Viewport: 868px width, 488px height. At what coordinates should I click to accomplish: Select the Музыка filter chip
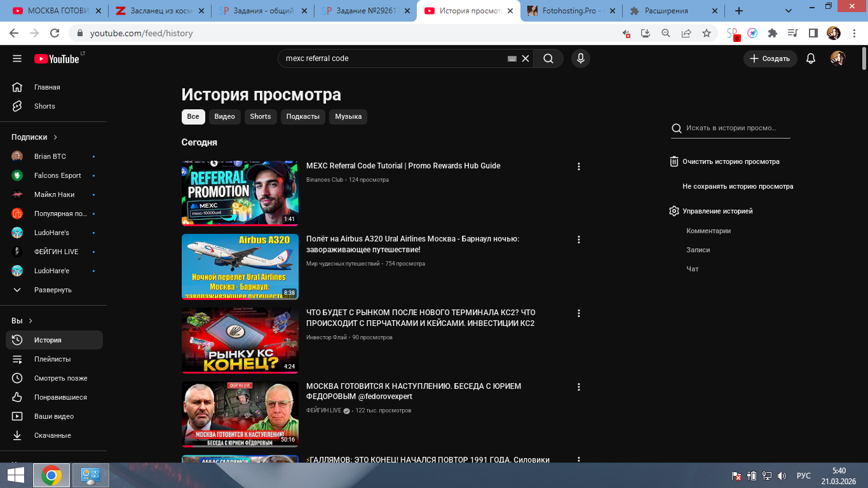pyautogui.click(x=348, y=117)
